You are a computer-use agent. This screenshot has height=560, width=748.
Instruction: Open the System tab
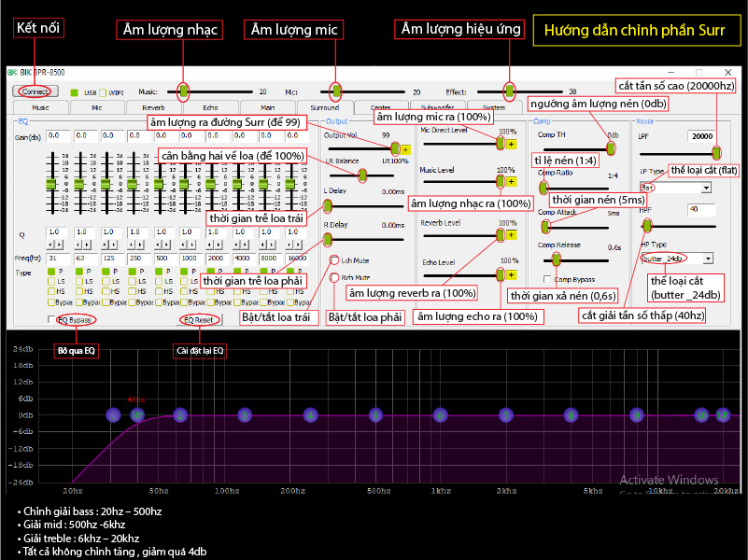494,107
